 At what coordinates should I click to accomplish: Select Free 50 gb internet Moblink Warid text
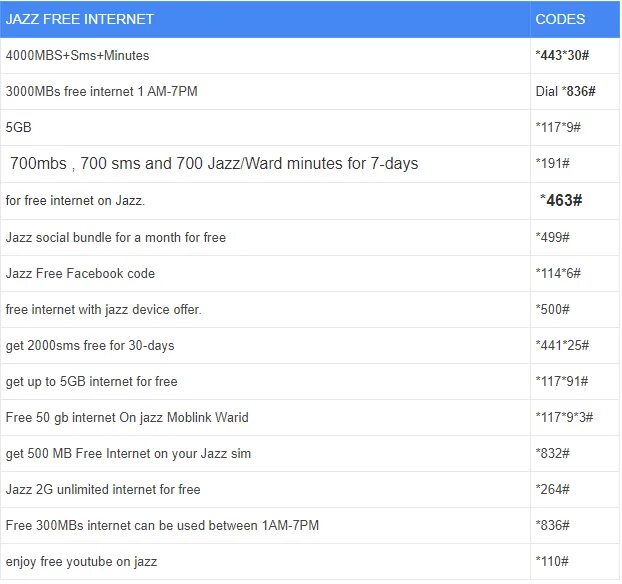pyautogui.click(x=127, y=418)
